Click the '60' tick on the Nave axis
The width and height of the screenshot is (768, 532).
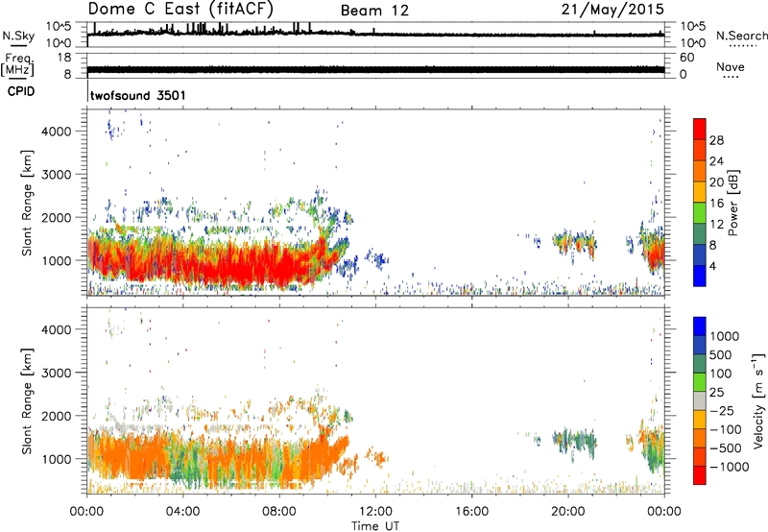click(686, 58)
